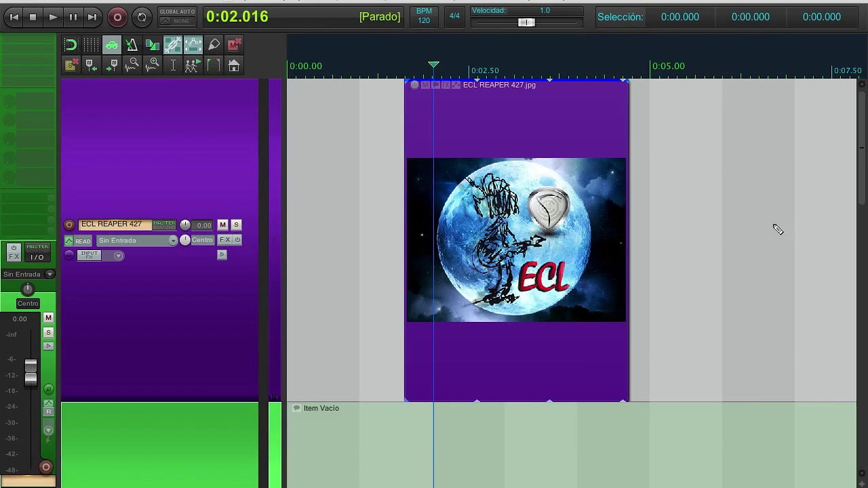Adjust the master channel pan knob
This screenshot has width=868, height=488.
(x=28, y=289)
